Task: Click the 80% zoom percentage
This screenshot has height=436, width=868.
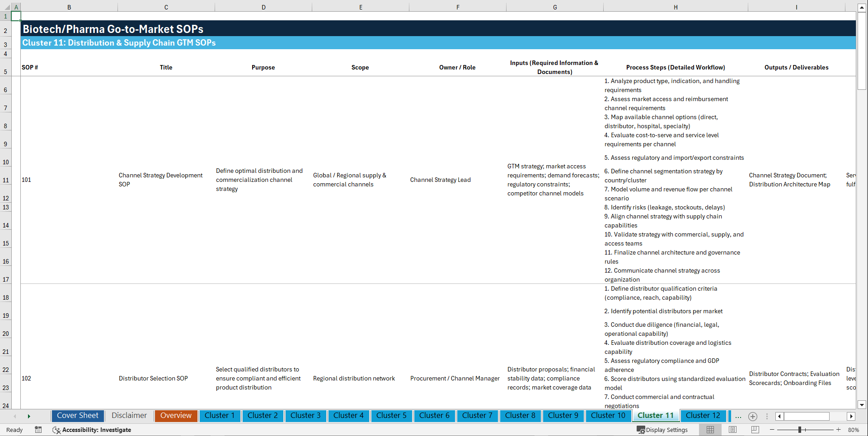Action: [854, 430]
